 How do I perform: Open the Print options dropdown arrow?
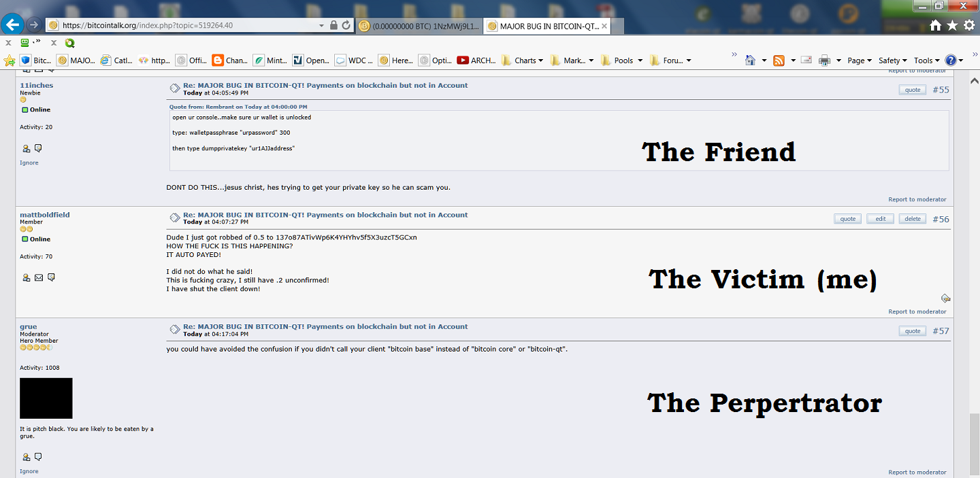coord(839,61)
